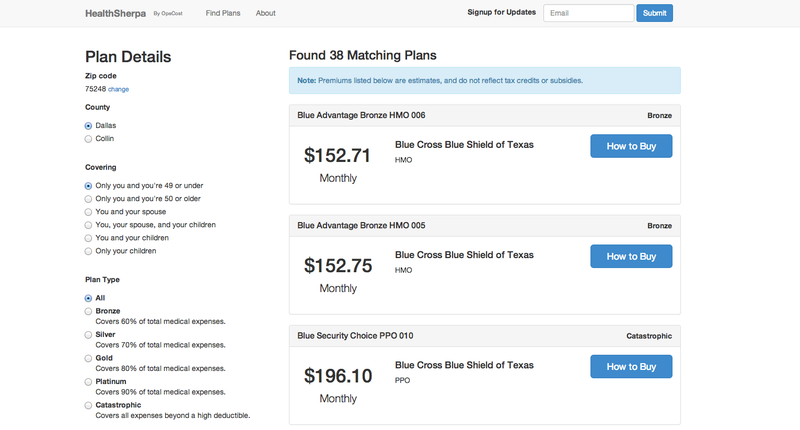
Task: Click Blue Advantage Bronze HMO 005 title
Action: (x=361, y=225)
